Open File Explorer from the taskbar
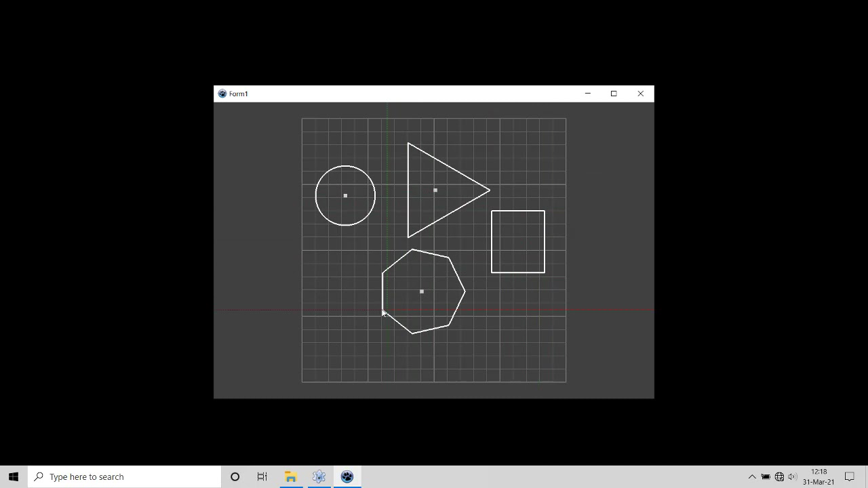868x488 pixels. click(291, 476)
